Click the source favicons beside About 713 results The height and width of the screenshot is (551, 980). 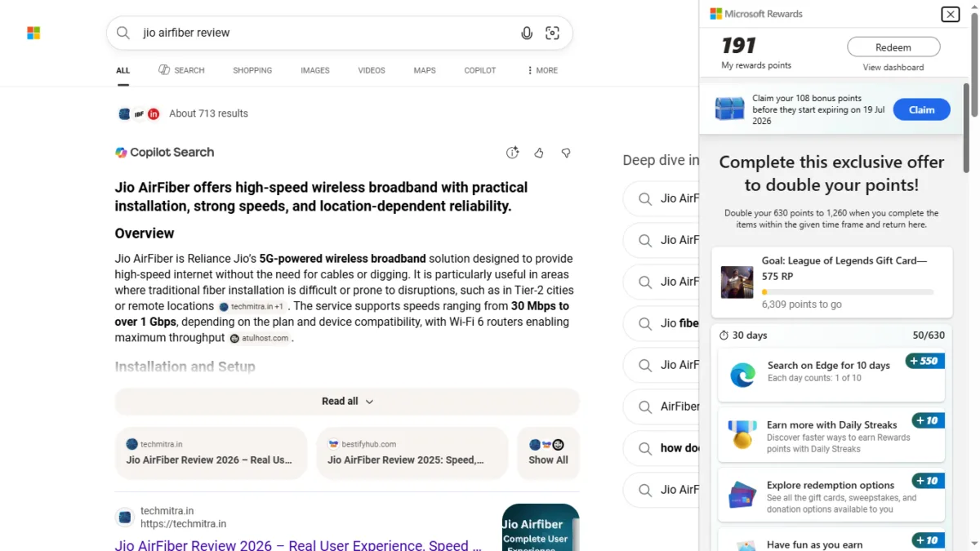[139, 114]
